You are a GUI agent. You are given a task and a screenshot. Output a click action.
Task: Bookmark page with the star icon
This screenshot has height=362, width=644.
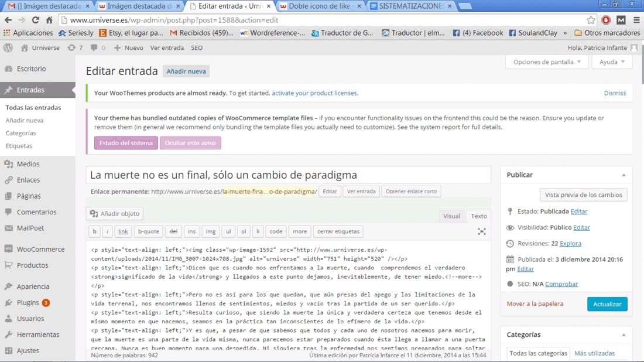pos(591,20)
